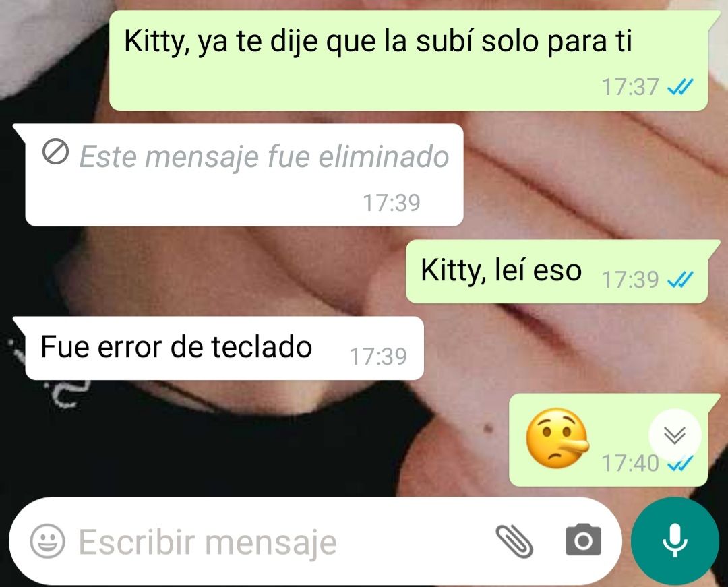Tap the deleted-message prohibited circle icon
Screen dimensions: 728x587
pyautogui.click(x=56, y=152)
